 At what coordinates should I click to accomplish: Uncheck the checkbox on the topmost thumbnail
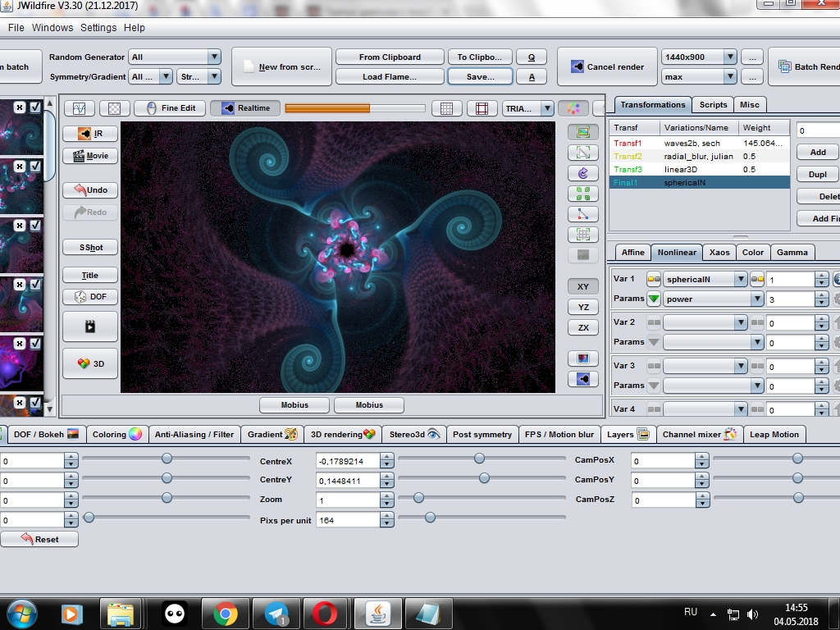tap(35, 107)
